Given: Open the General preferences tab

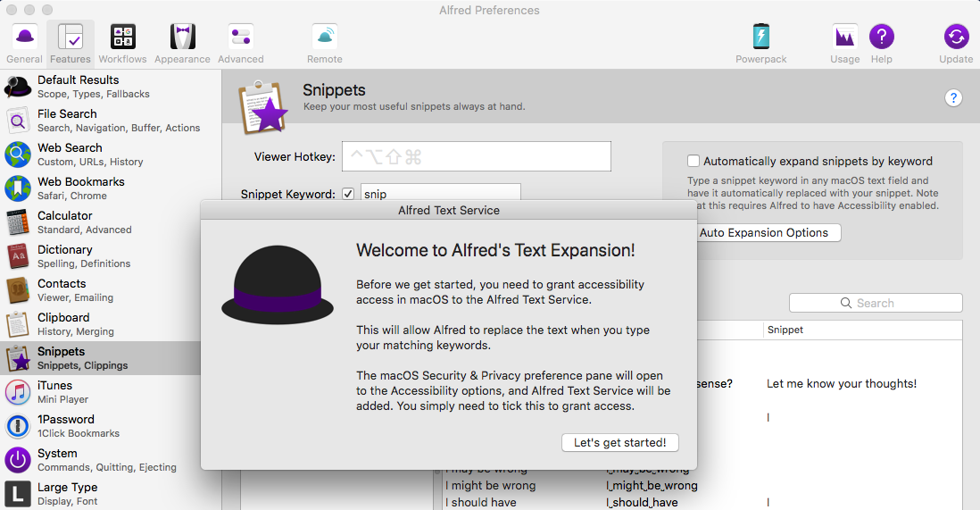Looking at the screenshot, I should pos(25,44).
